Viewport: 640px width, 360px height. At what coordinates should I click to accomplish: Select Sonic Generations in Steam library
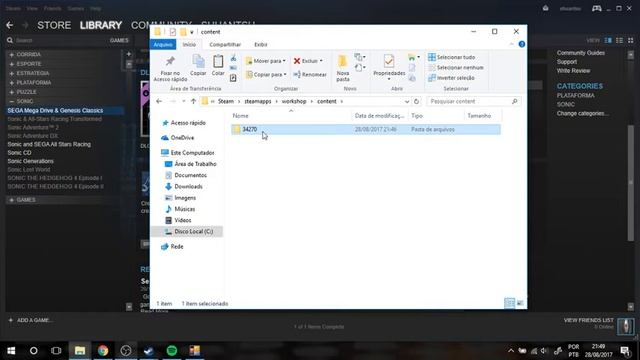click(31, 161)
